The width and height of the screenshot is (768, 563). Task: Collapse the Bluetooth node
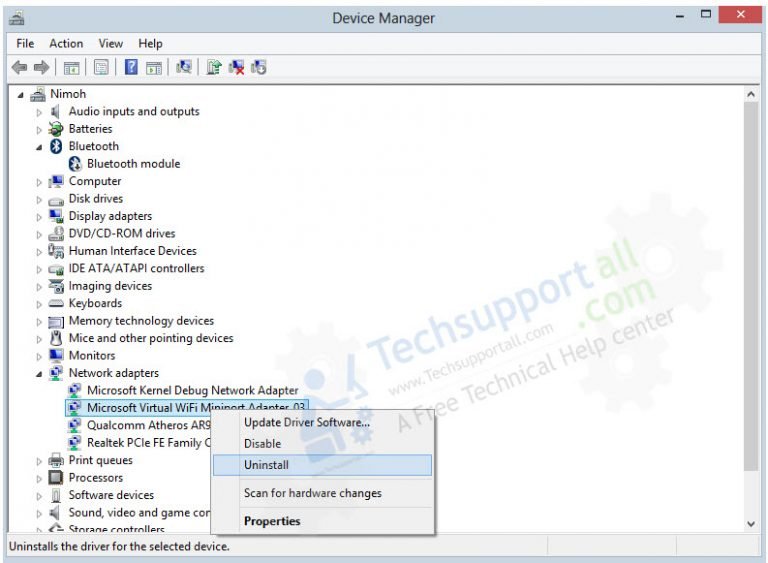point(39,147)
